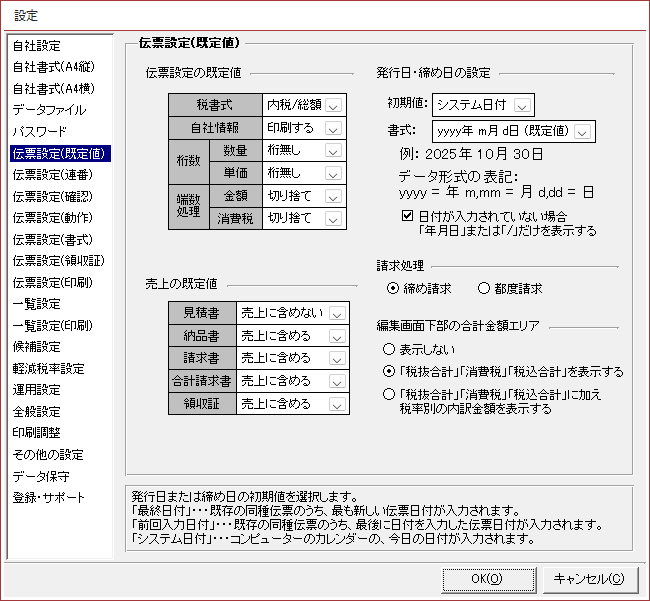Screen dimensions: 650x601
Task: Click the OK(O) button
Action: click(486, 579)
